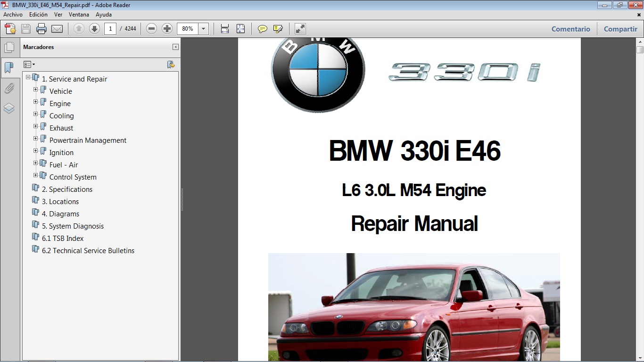Save the file with the floppy disk icon
Image resolution: width=644 pixels, height=362 pixels.
tap(26, 29)
